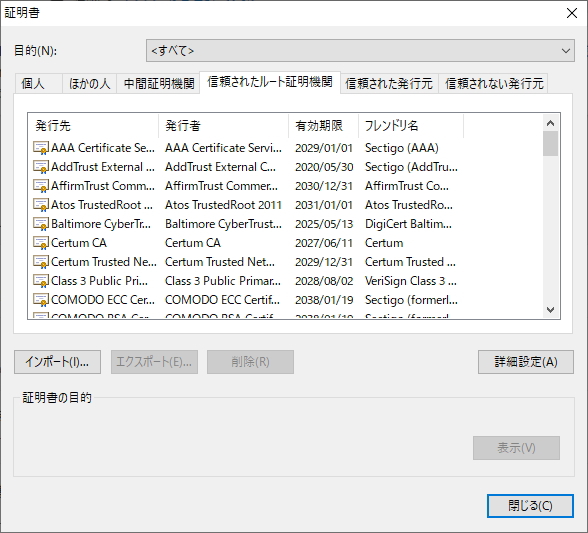Click certificate icon for Class 3 Public row

(x=41, y=281)
